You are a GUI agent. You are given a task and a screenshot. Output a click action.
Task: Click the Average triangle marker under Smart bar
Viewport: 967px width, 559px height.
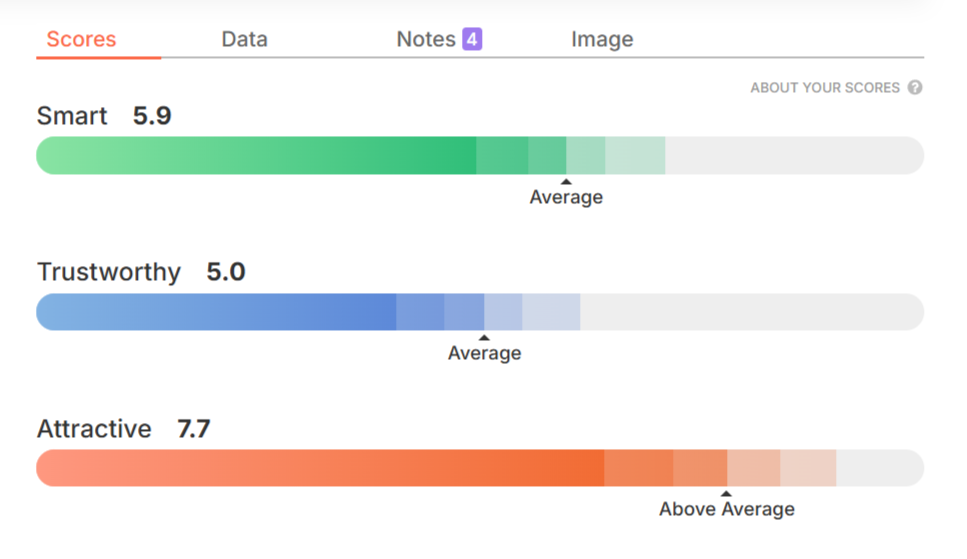tap(566, 182)
